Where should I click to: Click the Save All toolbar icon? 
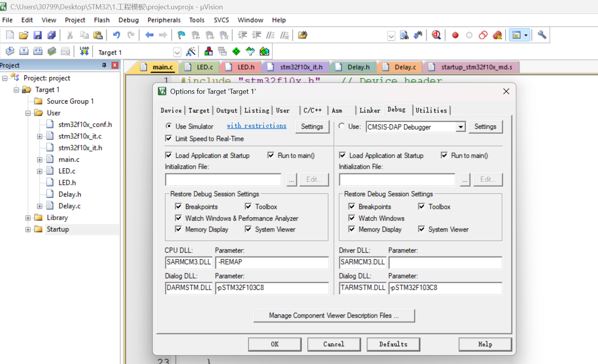(x=52, y=35)
